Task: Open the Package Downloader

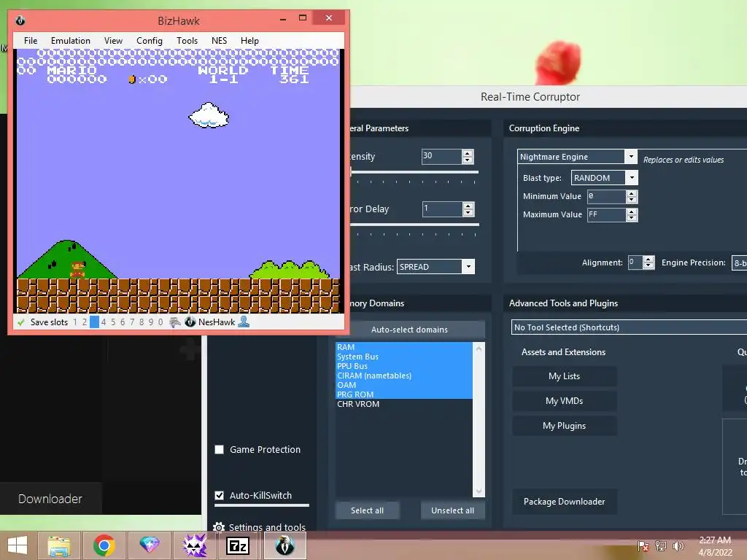Action: tap(565, 502)
